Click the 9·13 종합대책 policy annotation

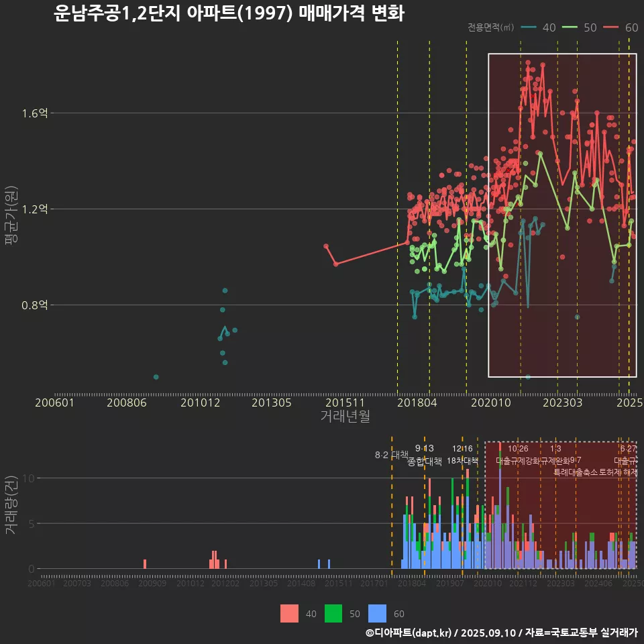click(425, 455)
